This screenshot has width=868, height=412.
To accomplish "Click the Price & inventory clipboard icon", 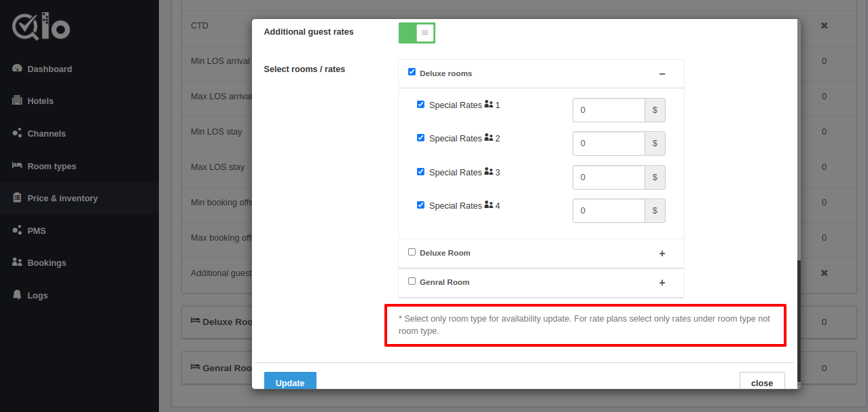I will point(17,198).
